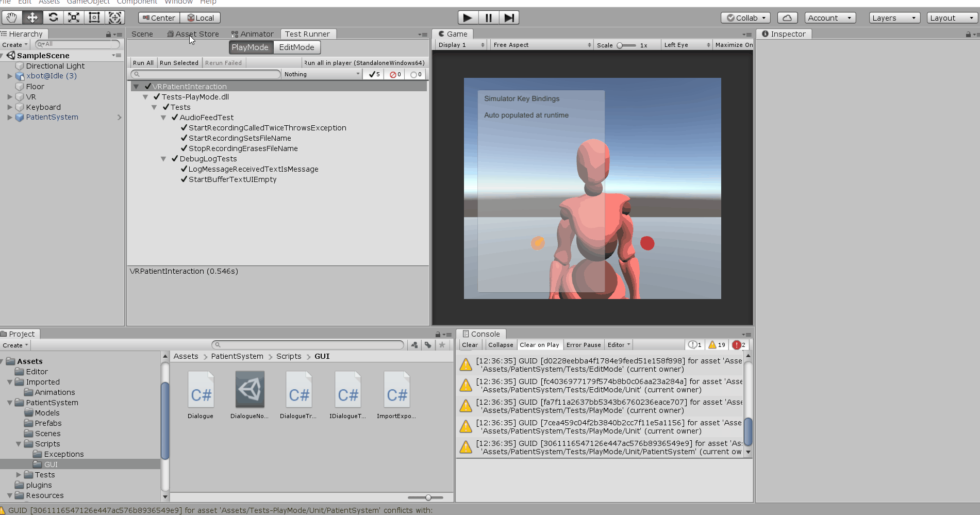The image size is (980, 515).
Task: Select the Rect Transform tool
Action: [94, 18]
